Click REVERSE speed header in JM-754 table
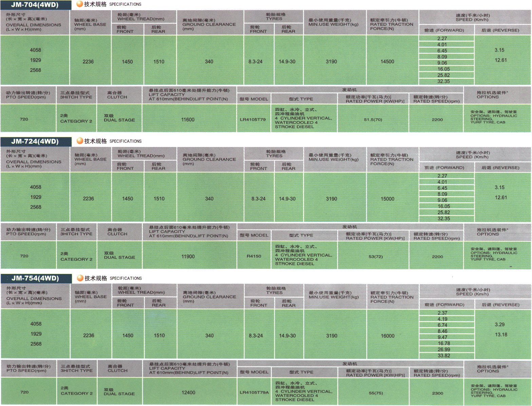This screenshot has height=406, width=532. pos(500,305)
